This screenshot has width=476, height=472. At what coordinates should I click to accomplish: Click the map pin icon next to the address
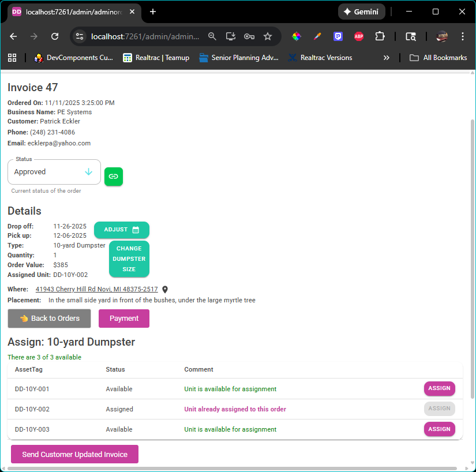point(165,289)
